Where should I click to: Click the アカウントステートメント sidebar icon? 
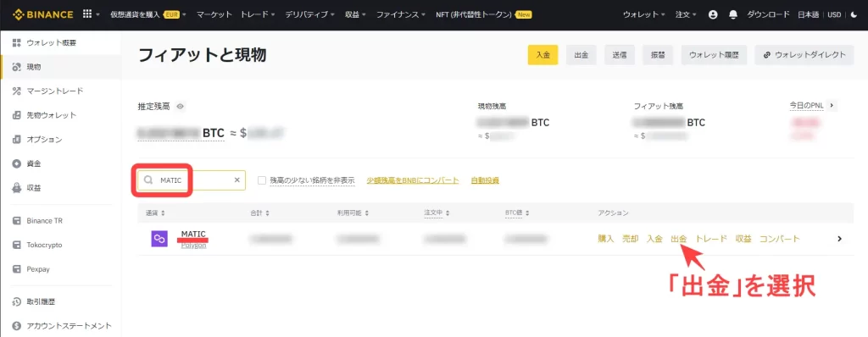16,326
